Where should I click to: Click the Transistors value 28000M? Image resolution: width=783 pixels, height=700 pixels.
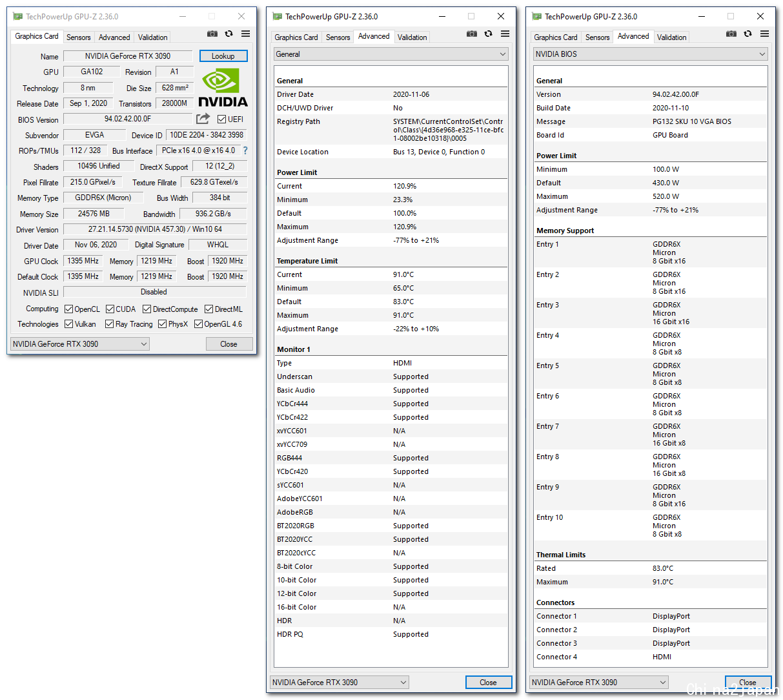point(175,103)
